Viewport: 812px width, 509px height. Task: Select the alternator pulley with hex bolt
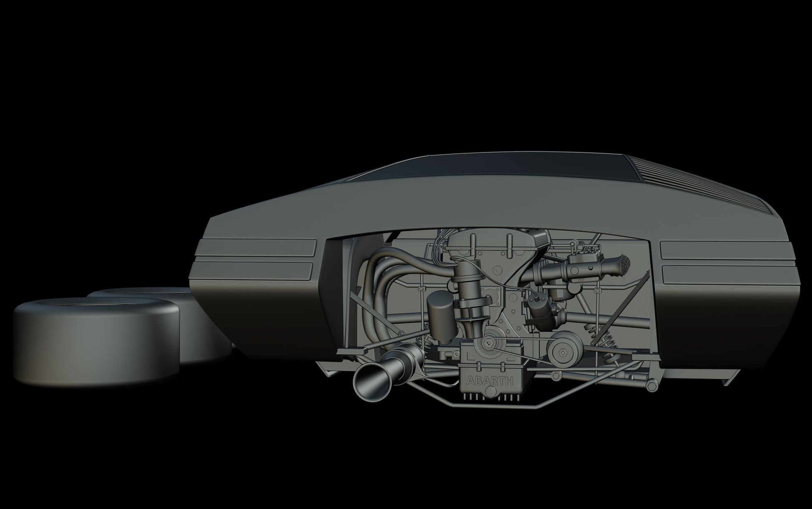tap(562, 353)
